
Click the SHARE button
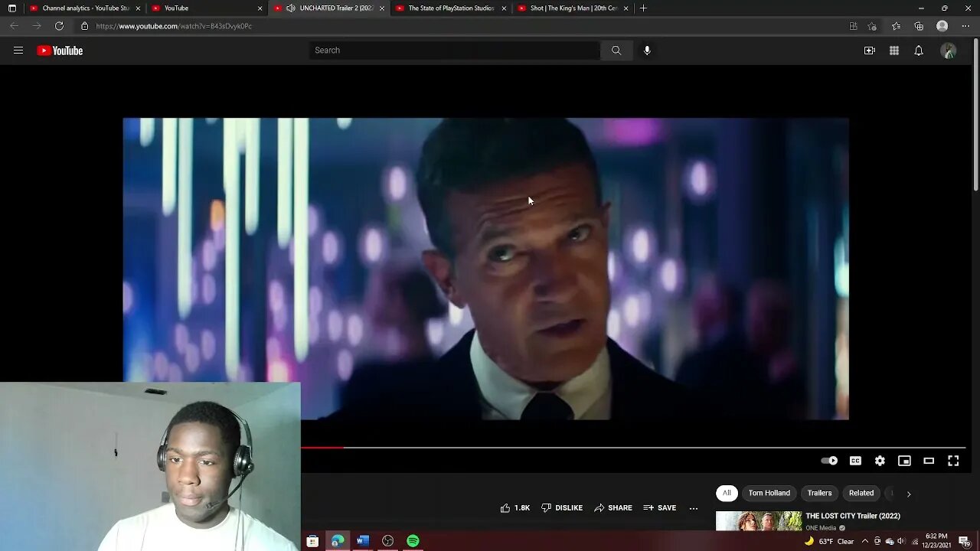(613, 508)
